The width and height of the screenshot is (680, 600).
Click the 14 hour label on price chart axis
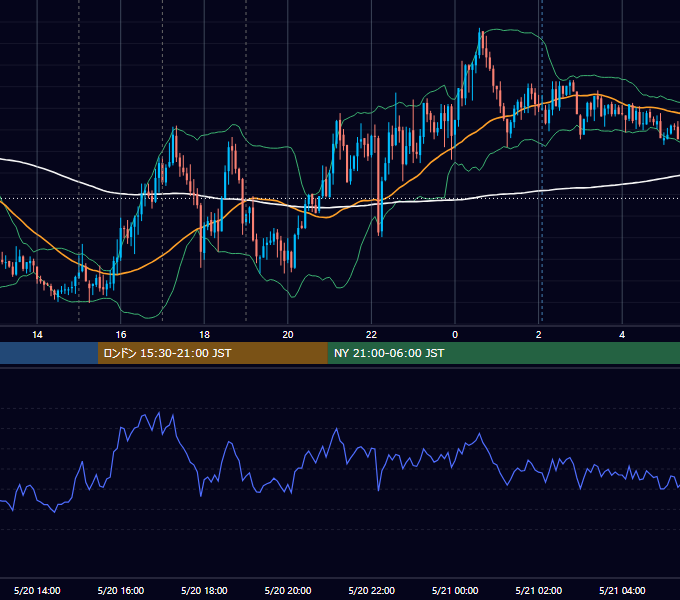[37, 335]
